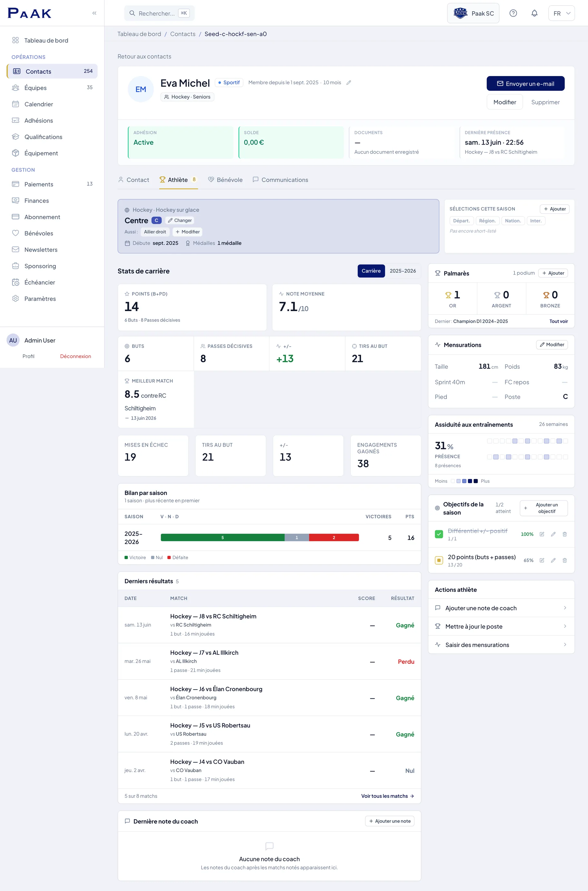Open the FR language dropdown
Image resolution: width=588 pixels, height=891 pixels.
click(561, 13)
